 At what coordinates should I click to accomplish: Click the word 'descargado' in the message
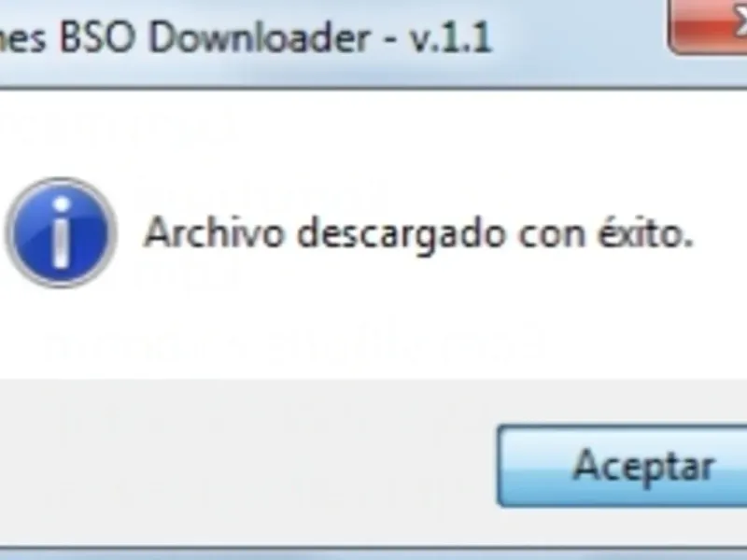coord(402,233)
